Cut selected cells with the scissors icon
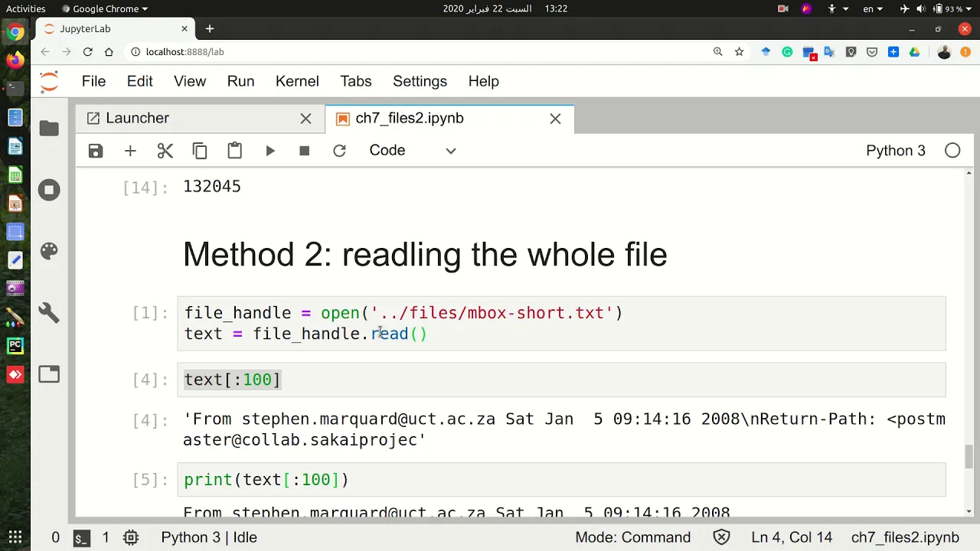Screen dimensions: 980x551 pos(165,151)
